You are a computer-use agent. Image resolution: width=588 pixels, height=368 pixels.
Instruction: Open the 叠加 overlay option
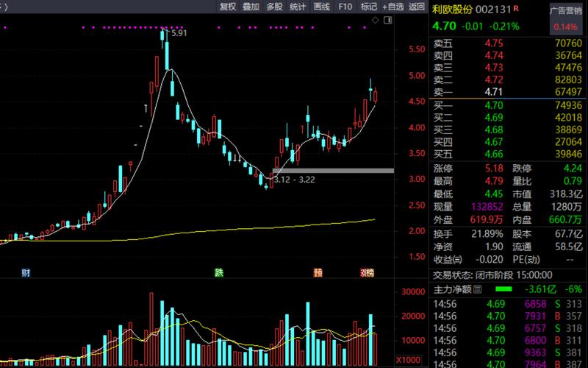pos(251,7)
